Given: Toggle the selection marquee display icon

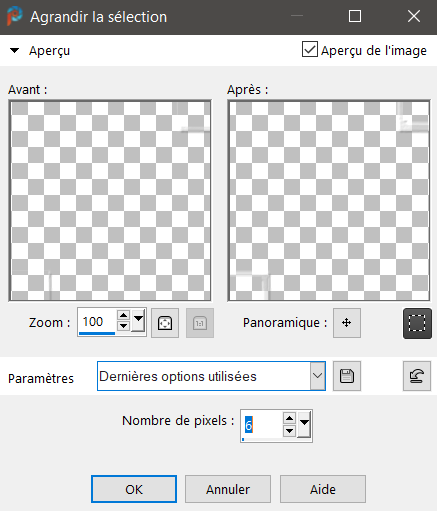Looking at the screenshot, I should coord(417,323).
